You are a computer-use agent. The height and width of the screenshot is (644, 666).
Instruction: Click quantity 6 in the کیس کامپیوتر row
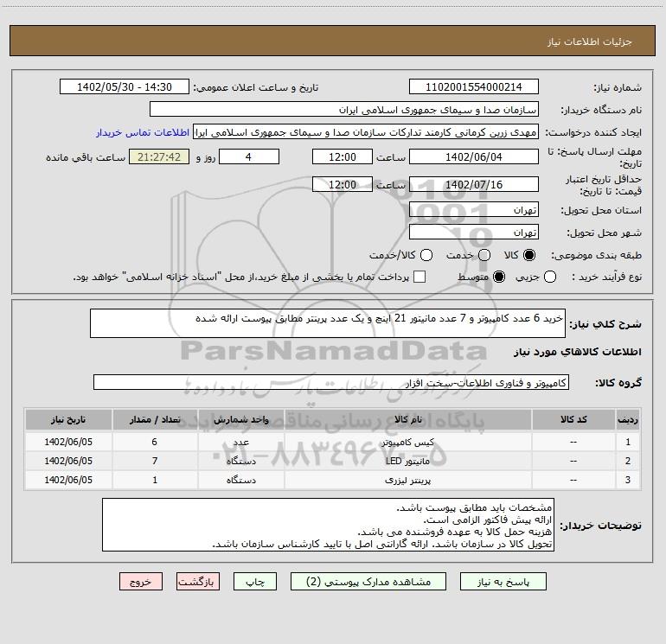[155, 442]
